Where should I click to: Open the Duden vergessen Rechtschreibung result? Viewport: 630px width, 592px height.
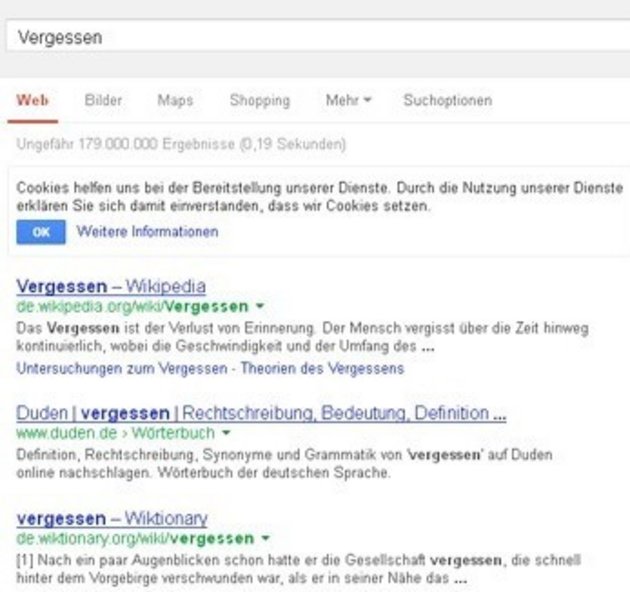[x=261, y=413]
